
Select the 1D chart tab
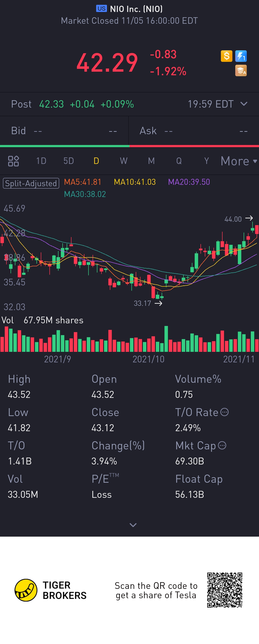41,161
